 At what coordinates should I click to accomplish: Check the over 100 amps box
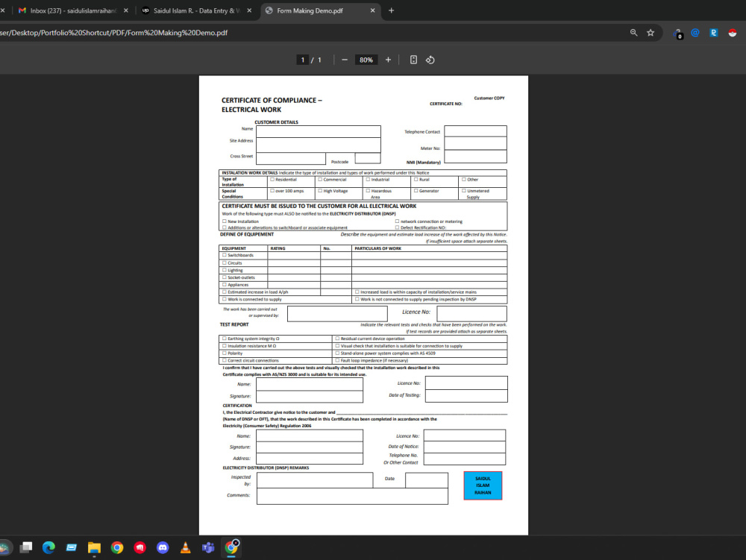tap(272, 191)
